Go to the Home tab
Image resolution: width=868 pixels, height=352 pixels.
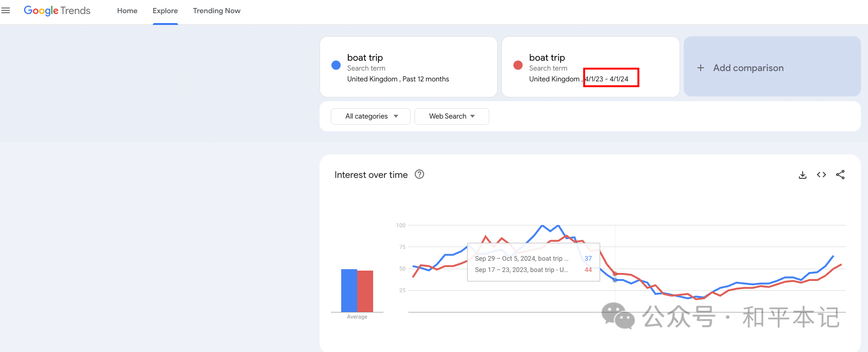tap(127, 11)
